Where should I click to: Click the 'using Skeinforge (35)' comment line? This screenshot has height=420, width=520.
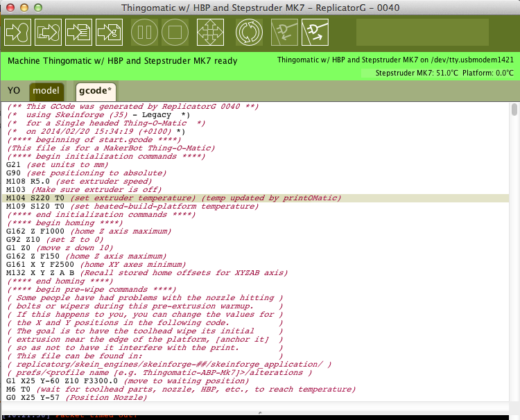(x=98, y=115)
